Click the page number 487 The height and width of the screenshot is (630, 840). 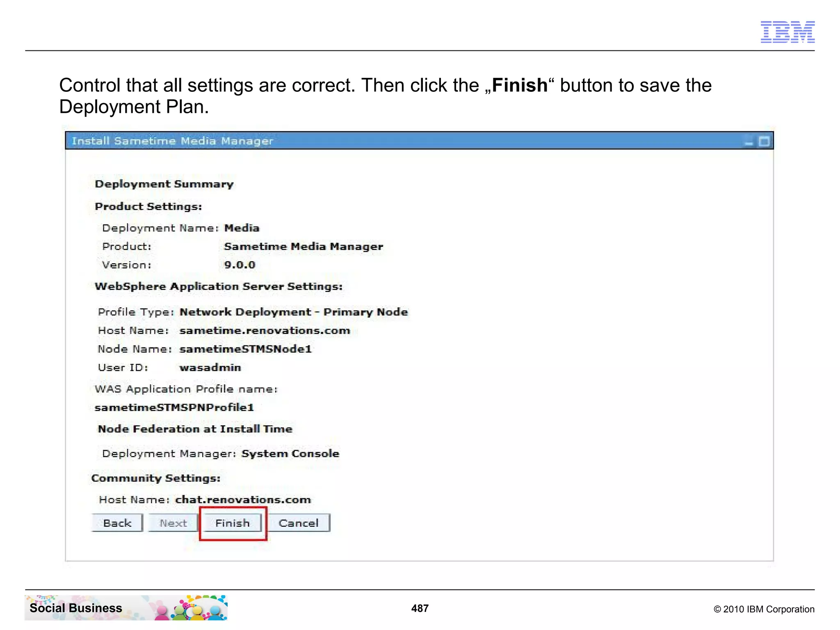[x=420, y=608]
